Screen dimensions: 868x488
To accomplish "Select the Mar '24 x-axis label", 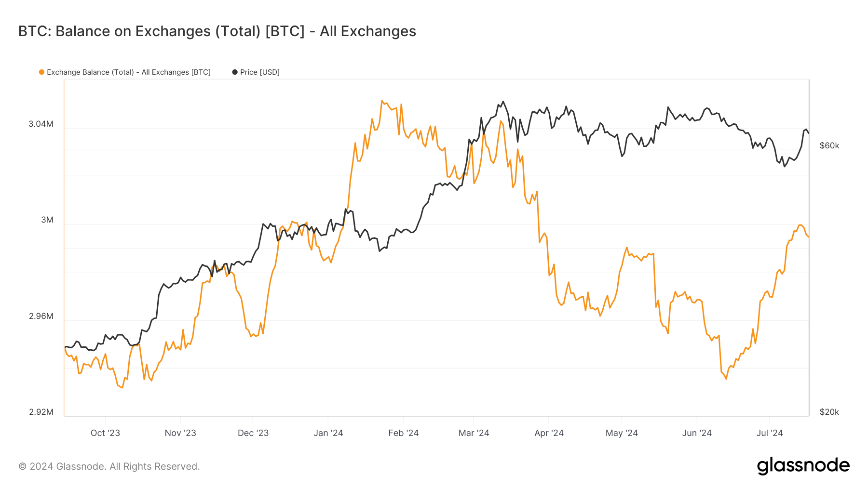I will pos(474,433).
